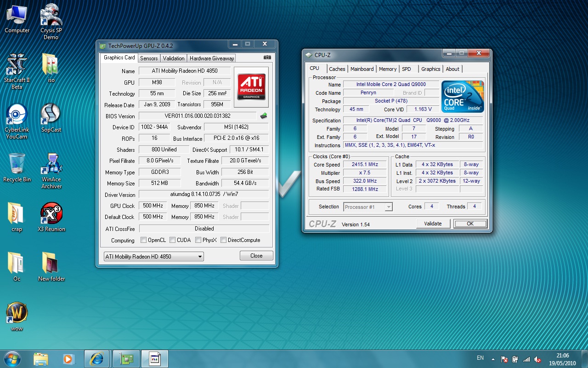Click the BIOS save chip icon

(264, 116)
